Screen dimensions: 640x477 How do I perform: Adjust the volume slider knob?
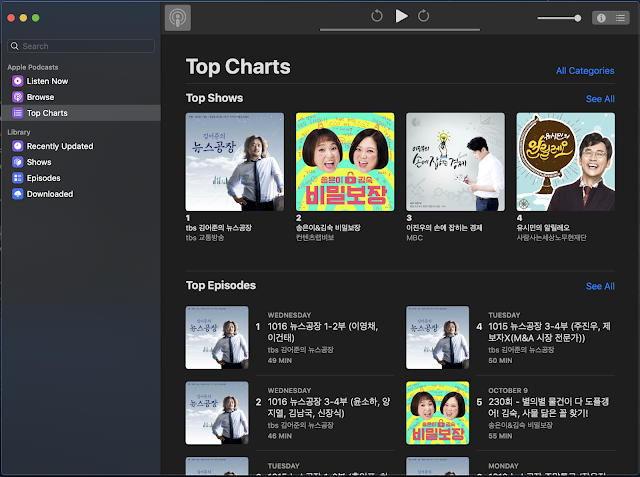[x=577, y=18]
